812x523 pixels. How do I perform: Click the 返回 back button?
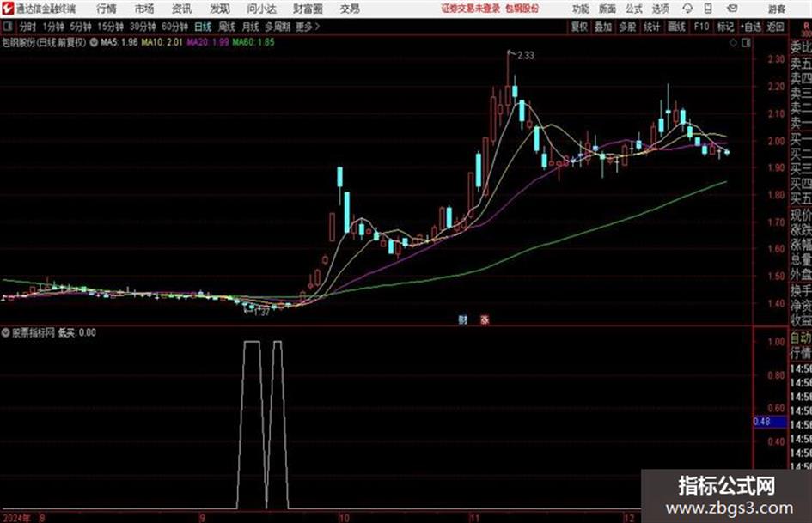[775, 27]
